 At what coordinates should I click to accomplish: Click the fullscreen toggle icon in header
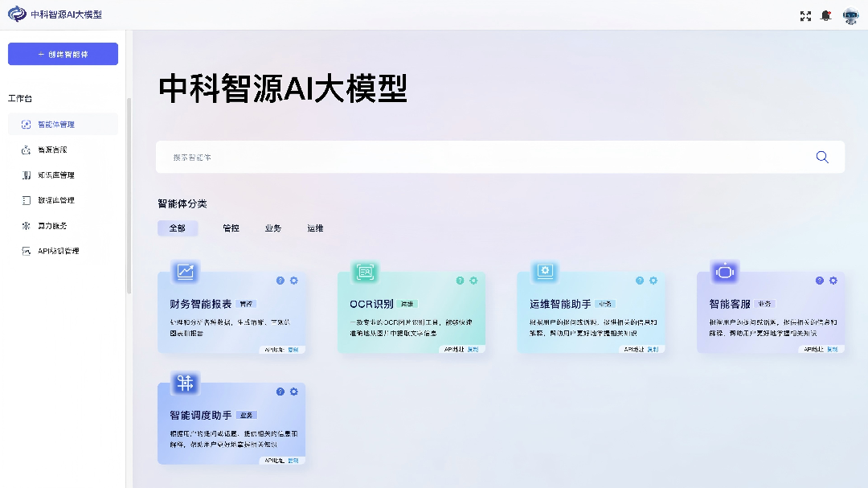click(x=805, y=15)
